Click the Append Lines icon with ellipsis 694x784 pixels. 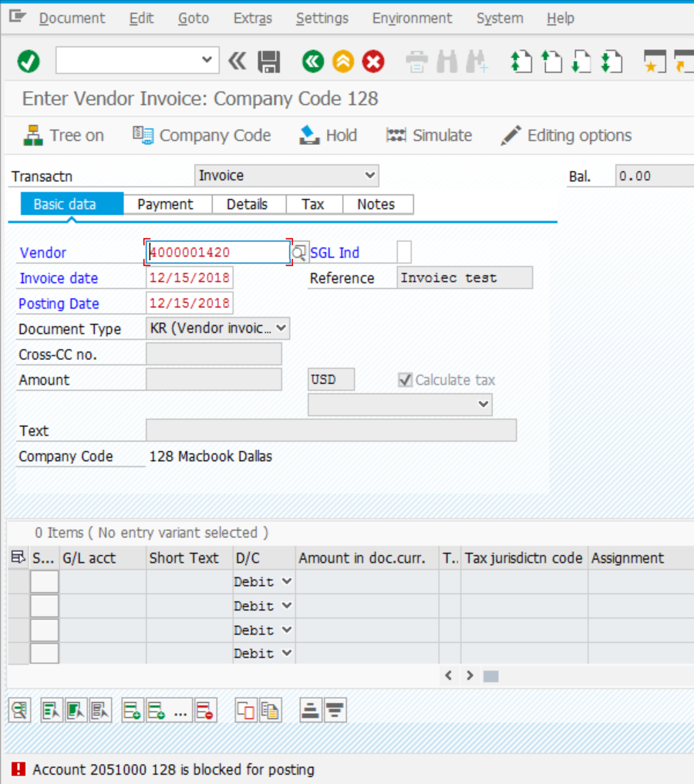point(168,710)
